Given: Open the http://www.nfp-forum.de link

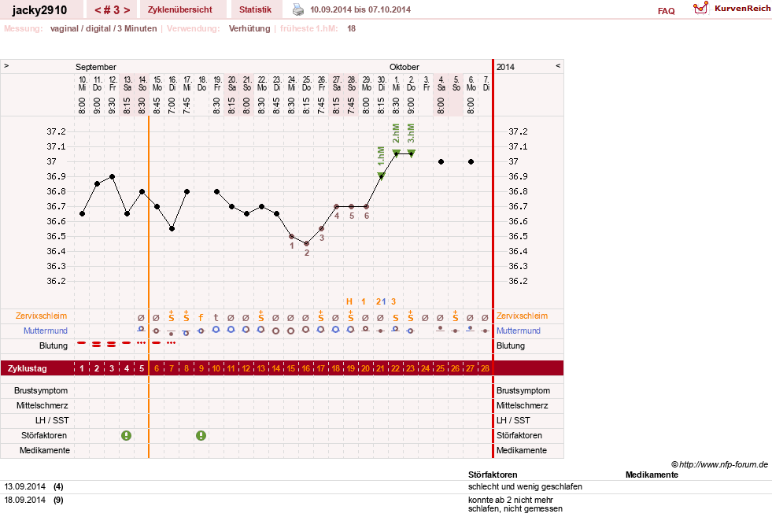Looking at the screenshot, I should tap(723, 464).
